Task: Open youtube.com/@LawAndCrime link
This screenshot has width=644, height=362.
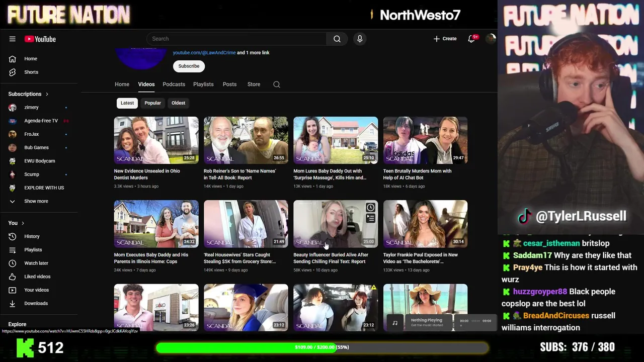Action: click(204, 53)
